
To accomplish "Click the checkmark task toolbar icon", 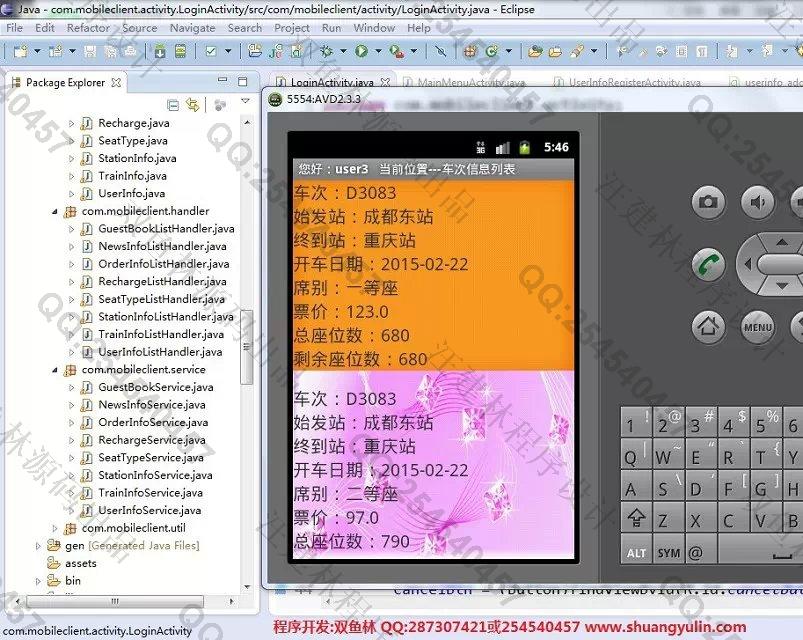I will pos(211,51).
